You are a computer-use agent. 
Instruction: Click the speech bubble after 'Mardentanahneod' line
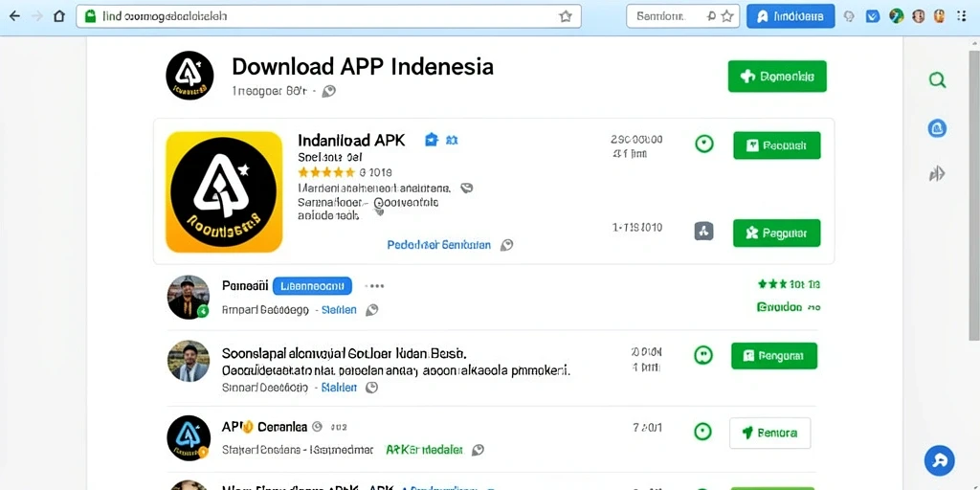point(466,188)
